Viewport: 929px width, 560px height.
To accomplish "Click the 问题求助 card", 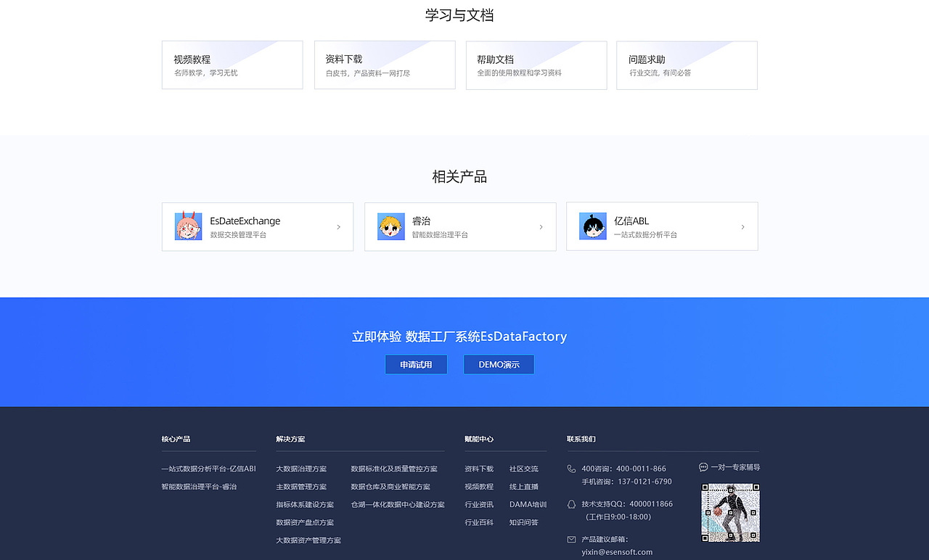I will (x=687, y=65).
